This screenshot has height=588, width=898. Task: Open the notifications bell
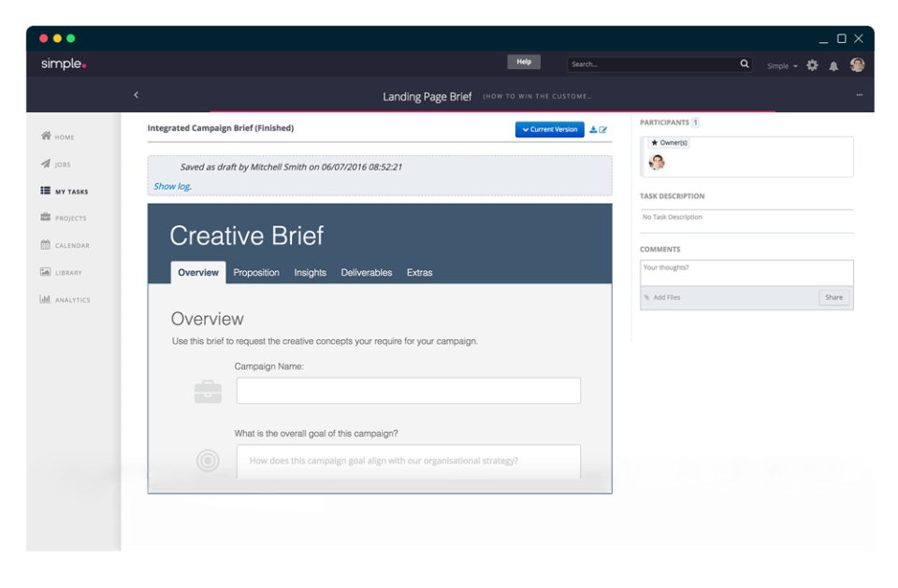[x=833, y=65]
